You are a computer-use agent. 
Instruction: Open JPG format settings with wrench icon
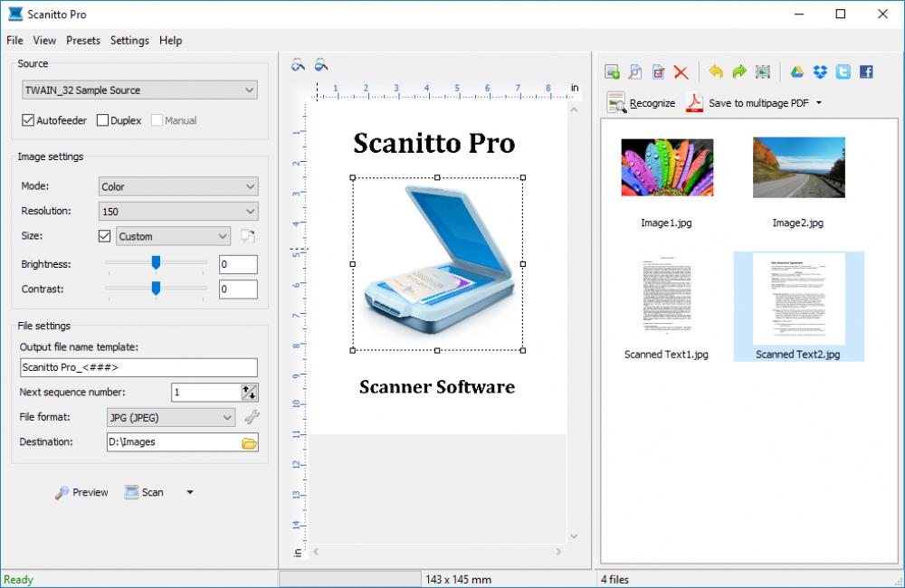(x=252, y=417)
